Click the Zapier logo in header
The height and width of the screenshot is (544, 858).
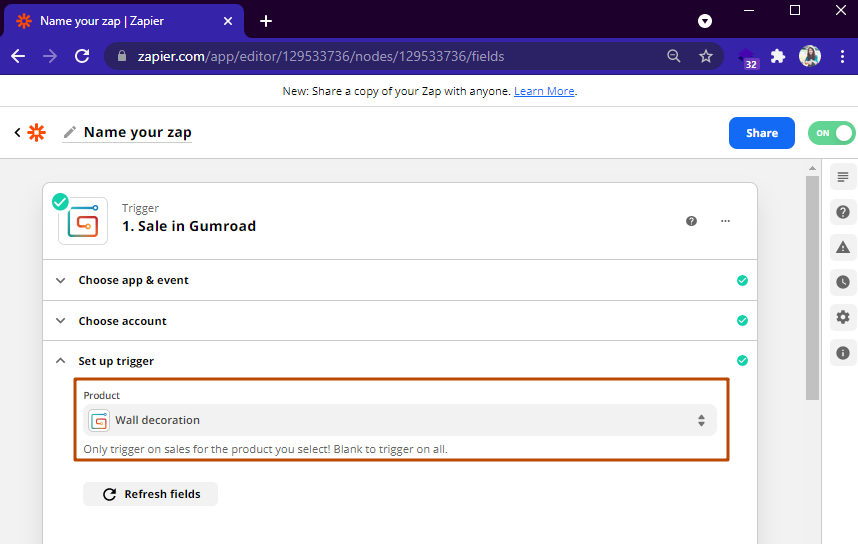(x=37, y=132)
